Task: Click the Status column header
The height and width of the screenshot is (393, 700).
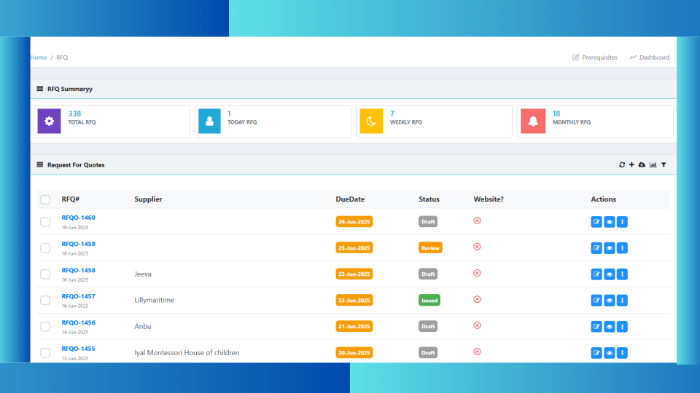Action: (x=429, y=199)
